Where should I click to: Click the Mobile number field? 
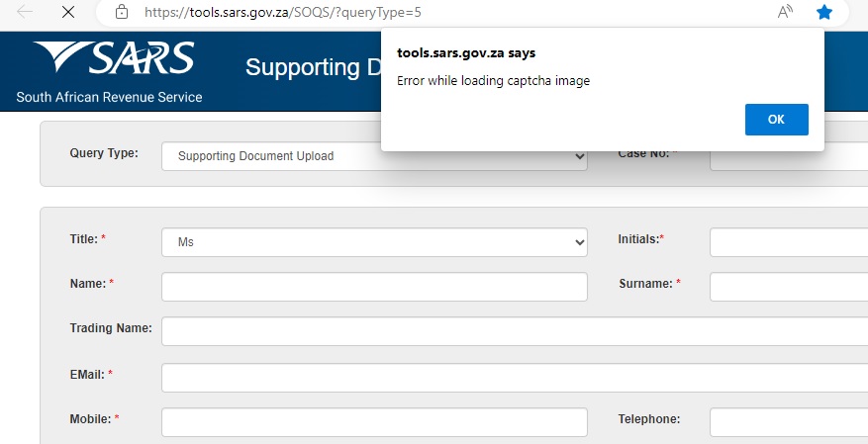point(374,422)
